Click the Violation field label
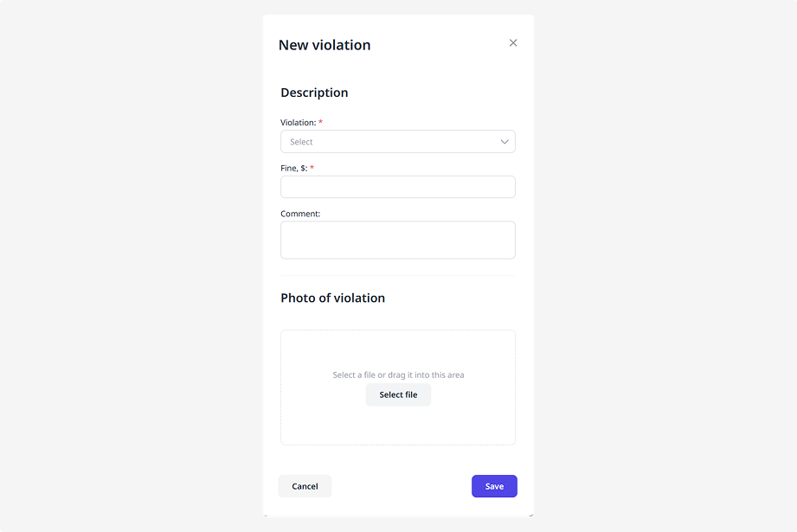 click(298, 123)
